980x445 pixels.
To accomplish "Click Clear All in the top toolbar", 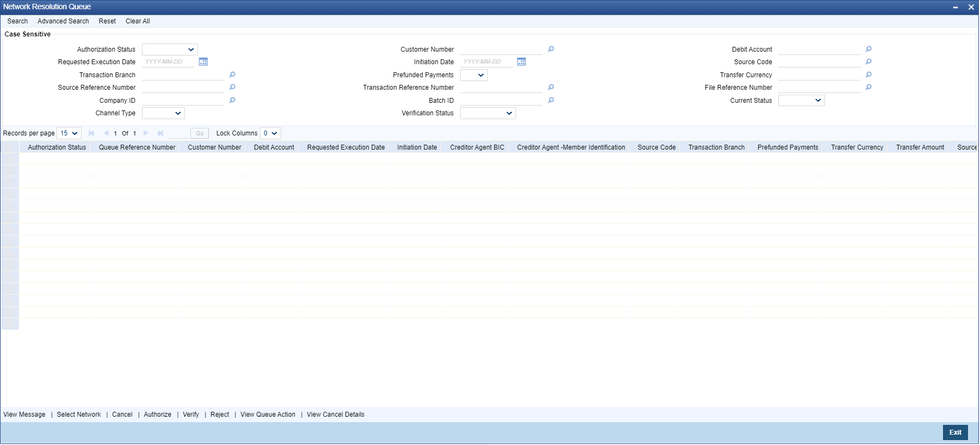I will tap(138, 21).
